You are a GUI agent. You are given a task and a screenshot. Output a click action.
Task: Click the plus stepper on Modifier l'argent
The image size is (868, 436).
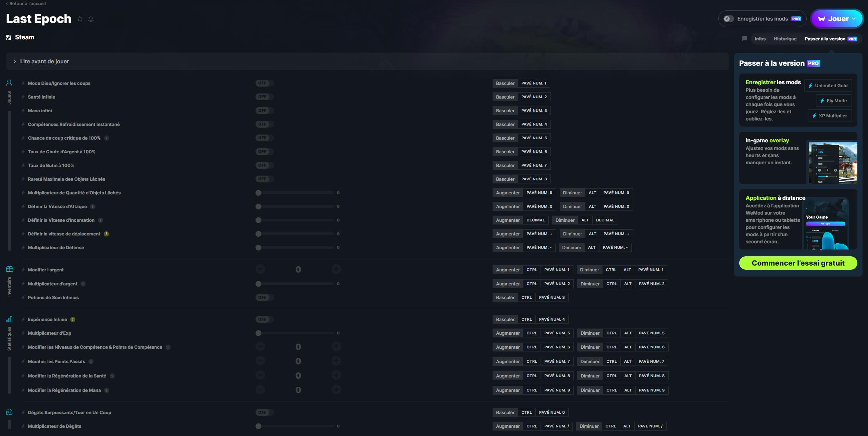pyautogui.click(x=336, y=269)
